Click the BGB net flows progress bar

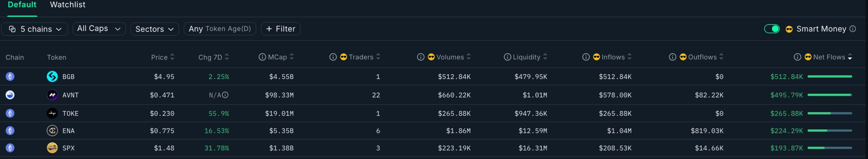(x=830, y=76)
